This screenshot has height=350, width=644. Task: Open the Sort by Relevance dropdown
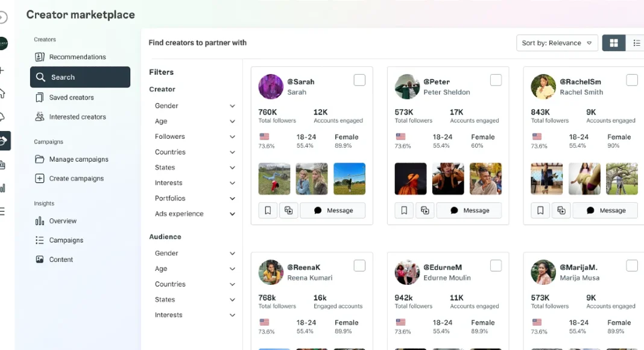(557, 43)
